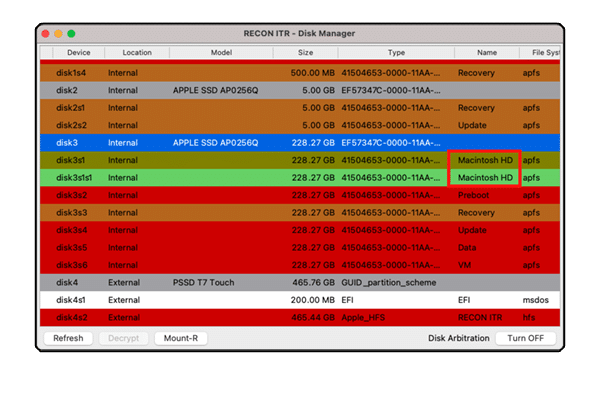Click the Name column header
Image resolution: width=600 pixels, height=398 pixels.
coord(487,52)
